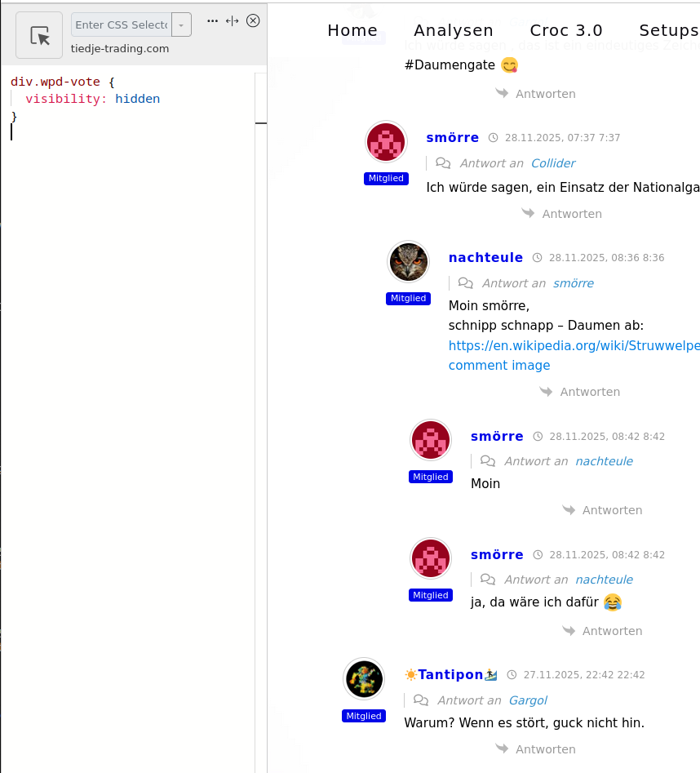Click the panel resize arrows icon
700x773 pixels.
tap(232, 20)
